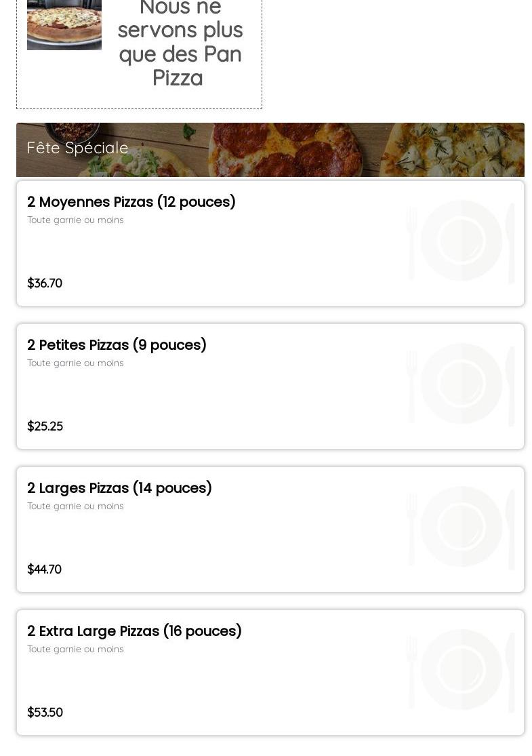
Task: Click the description under 2 Moyennes Pizzas
Action: click(75, 220)
